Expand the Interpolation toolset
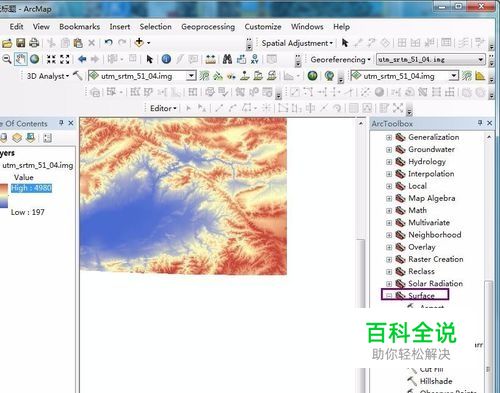The width and height of the screenshot is (500, 393). coord(389,174)
